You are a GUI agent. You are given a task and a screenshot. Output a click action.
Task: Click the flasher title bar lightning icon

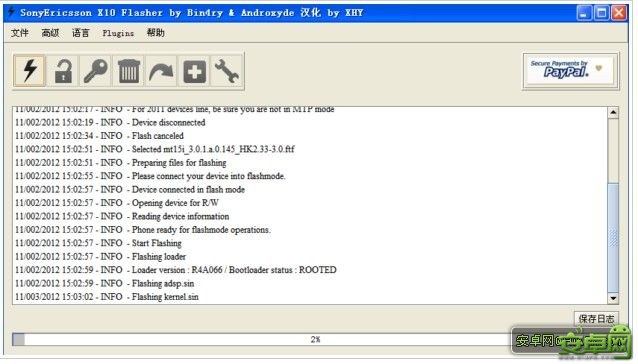11,12
